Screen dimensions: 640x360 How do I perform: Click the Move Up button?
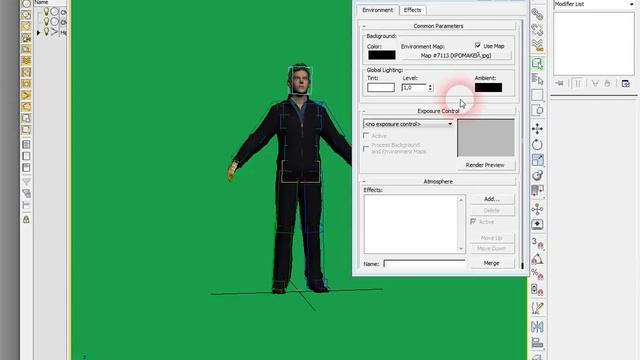pyautogui.click(x=492, y=238)
